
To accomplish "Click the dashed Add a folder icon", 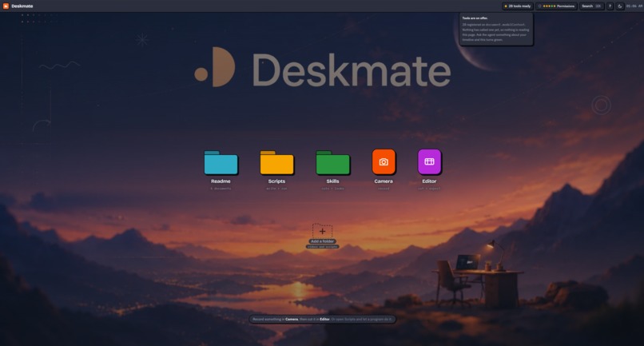I will click(323, 232).
